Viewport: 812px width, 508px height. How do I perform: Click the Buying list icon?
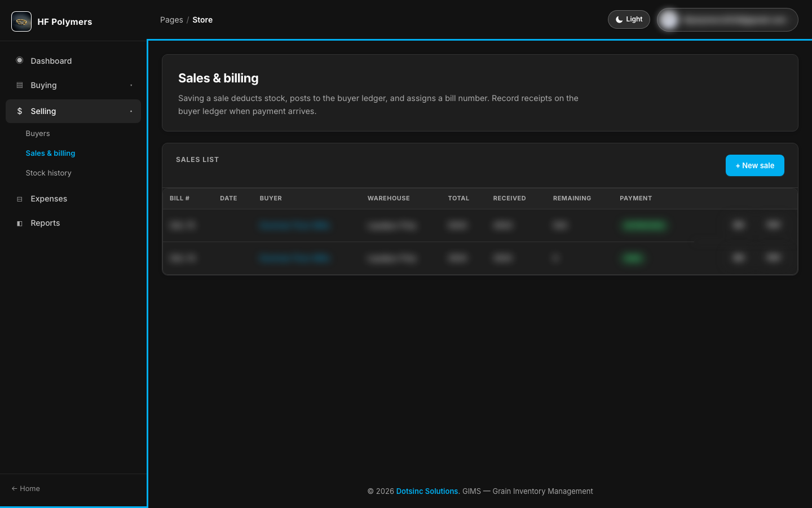20,85
